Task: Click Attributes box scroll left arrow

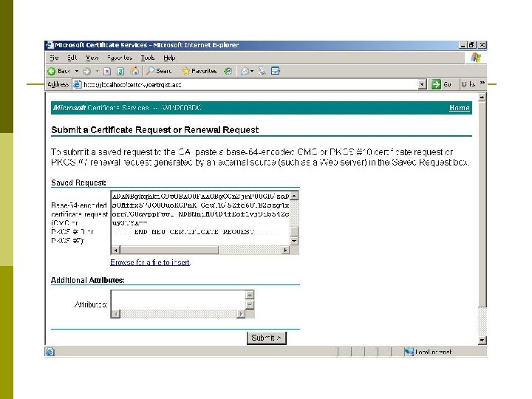Action: click(116, 313)
